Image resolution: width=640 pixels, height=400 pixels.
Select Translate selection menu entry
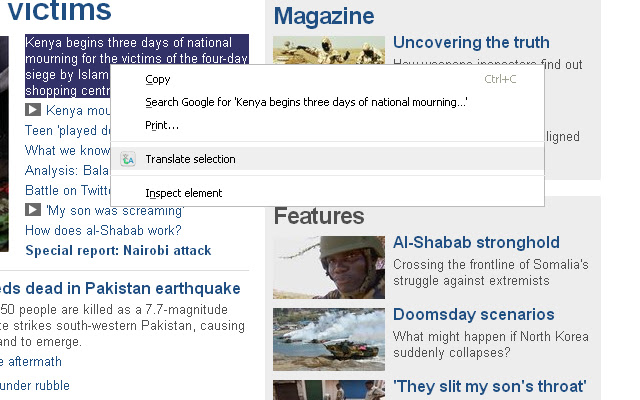tap(190, 159)
